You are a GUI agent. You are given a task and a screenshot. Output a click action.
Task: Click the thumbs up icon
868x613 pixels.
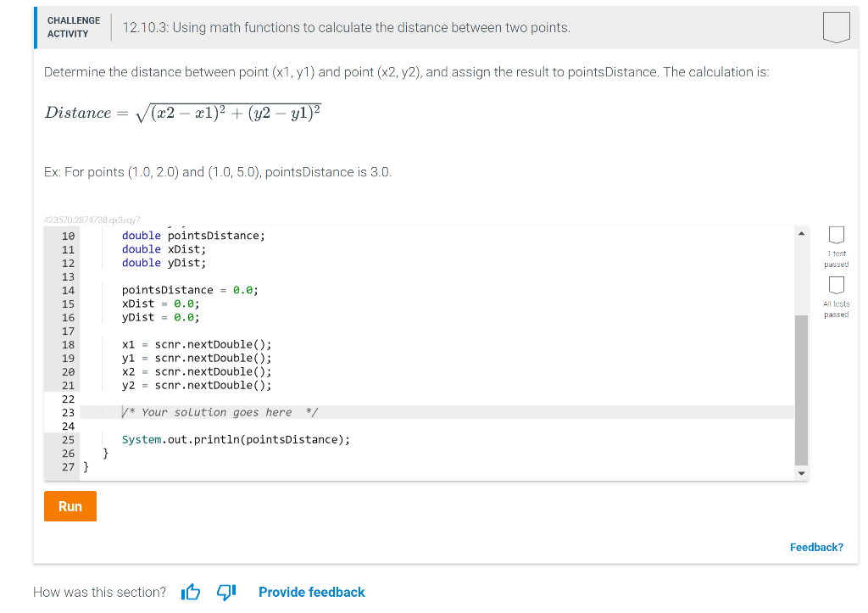190,592
